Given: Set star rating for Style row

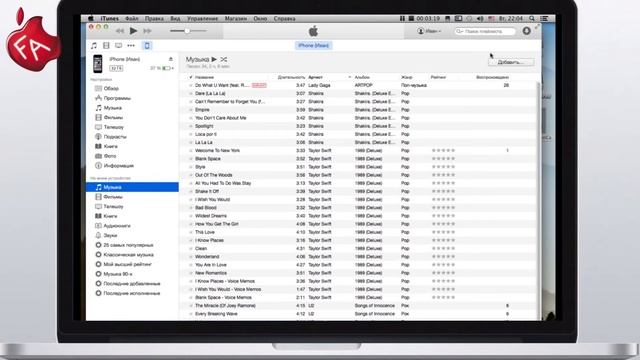Looking at the screenshot, I should (443, 167).
